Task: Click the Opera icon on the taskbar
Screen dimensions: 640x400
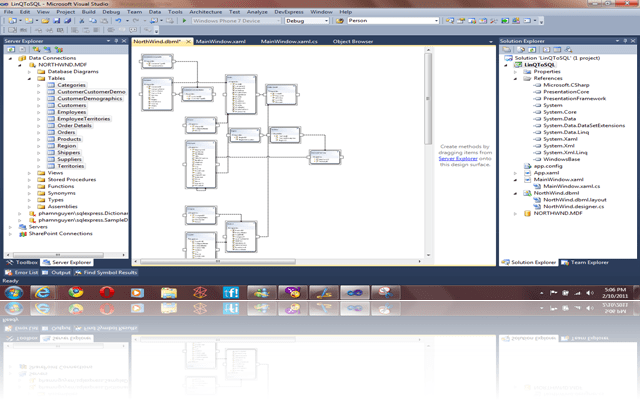Action: click(x=105, y=293)
